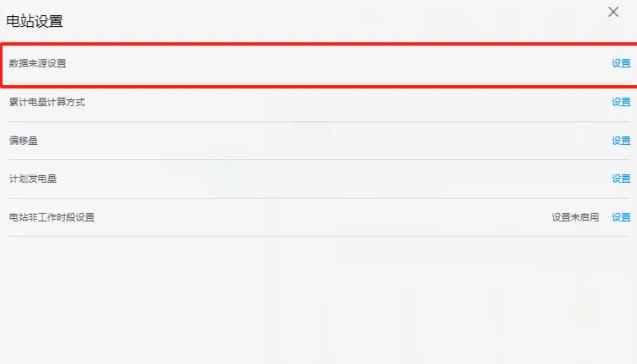The image size is (637, 364).
Task: Click blank middle of the 偏移量 row
Action: pos(316,140)
